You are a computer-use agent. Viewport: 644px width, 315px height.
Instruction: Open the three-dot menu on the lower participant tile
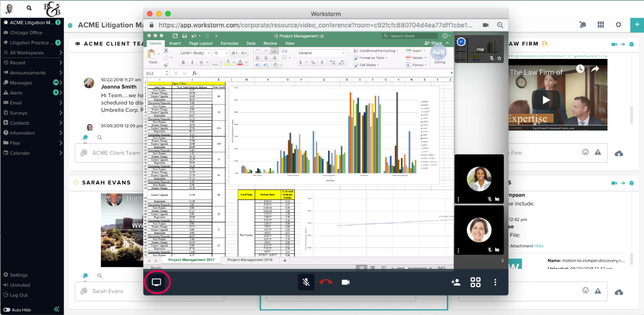(x=459, y=250)
